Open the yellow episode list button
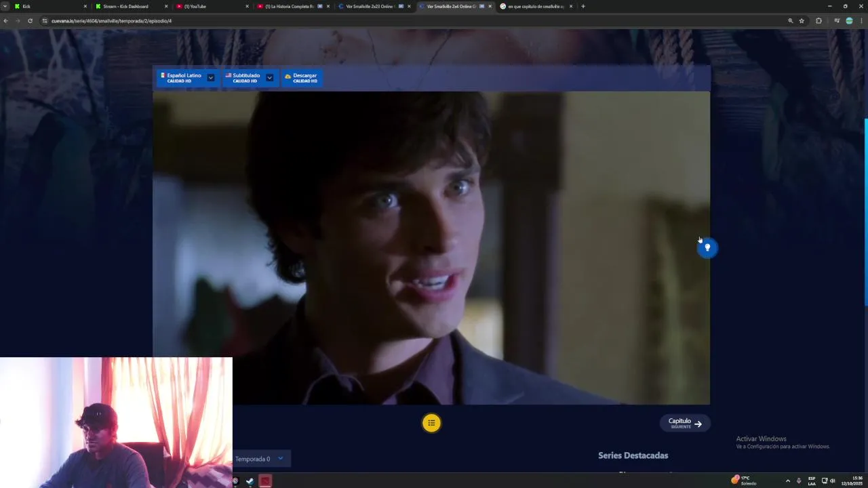This screenshot has height=488, width=868. 431,423
